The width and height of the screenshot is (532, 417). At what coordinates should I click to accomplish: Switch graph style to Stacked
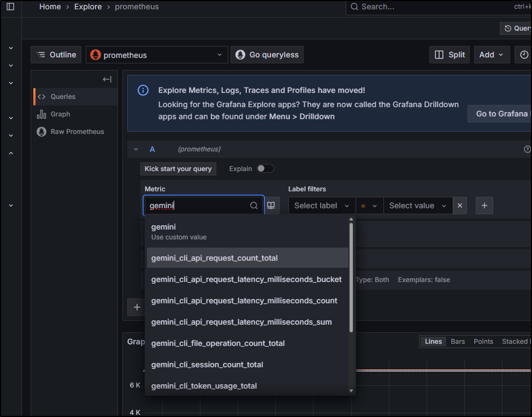pyautogui.click(x=515, y=342)
